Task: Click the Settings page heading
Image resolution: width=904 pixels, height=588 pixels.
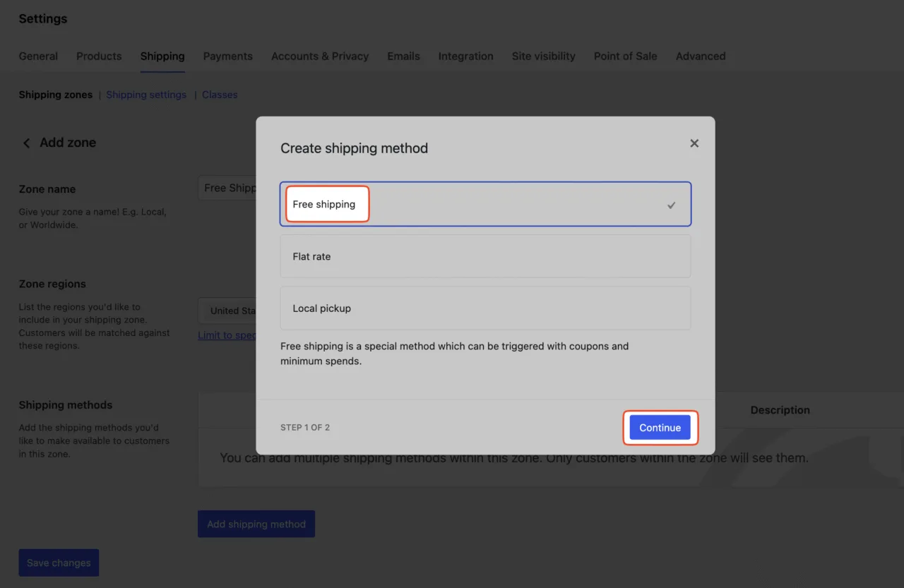Action: coord(43,19)
